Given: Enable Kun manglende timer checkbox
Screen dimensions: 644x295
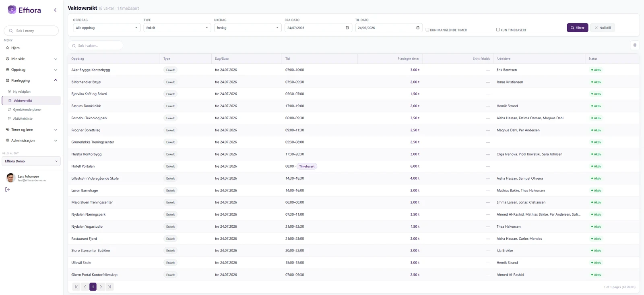Looking at the screenshot, I should (427, 29).
